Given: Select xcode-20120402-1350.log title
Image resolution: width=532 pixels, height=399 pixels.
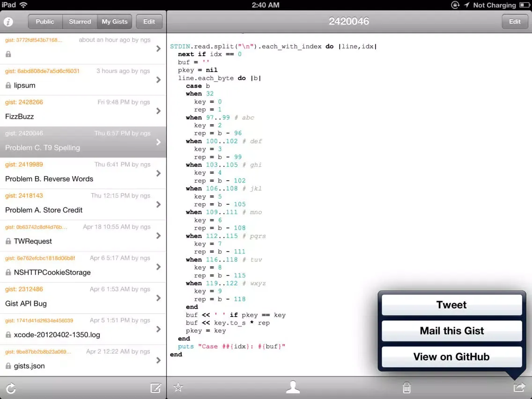Looking at the screenshot, I should click(x=57, y=335).
